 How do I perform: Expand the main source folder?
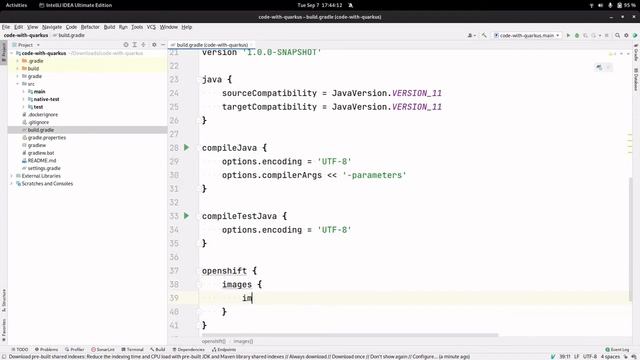[x=24, y=91]
